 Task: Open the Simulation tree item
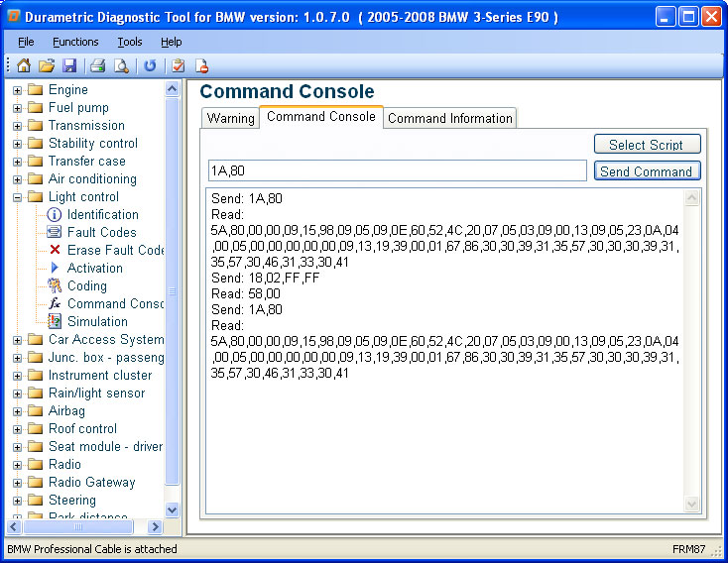[97, 321]
